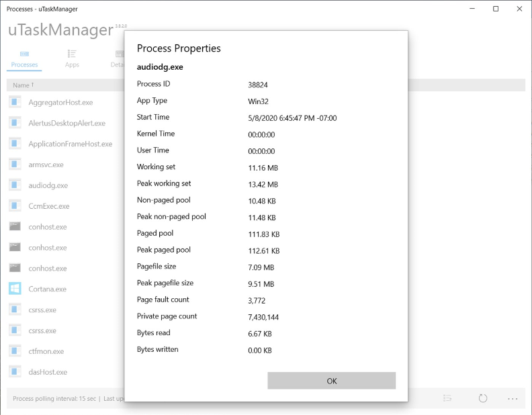Select ctfmon.exe in the process list
Viewport: 532px width, 415px height.
click(x=46, y=351)
